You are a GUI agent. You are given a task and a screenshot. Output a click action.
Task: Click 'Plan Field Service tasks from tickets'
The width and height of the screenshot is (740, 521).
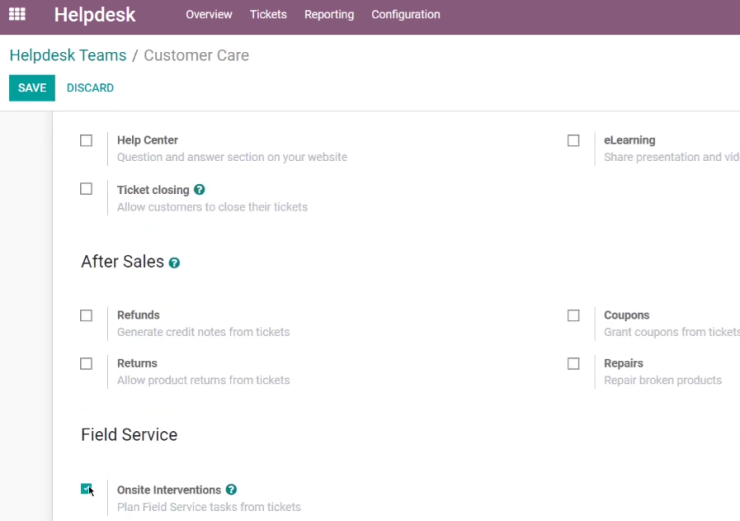(209, 507)
